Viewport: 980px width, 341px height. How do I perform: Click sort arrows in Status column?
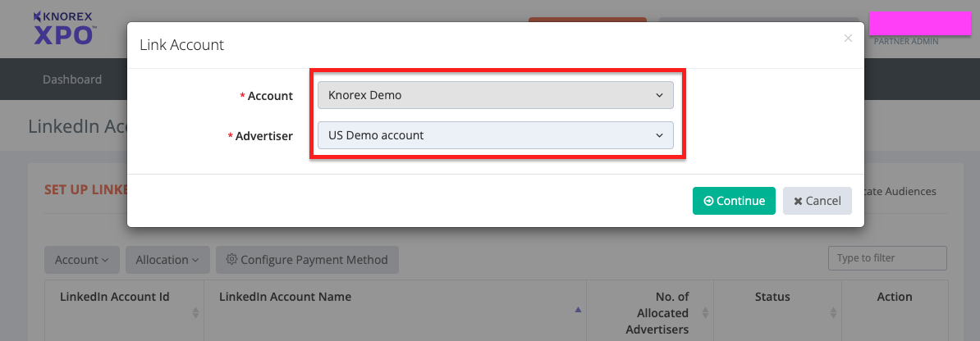833,312
